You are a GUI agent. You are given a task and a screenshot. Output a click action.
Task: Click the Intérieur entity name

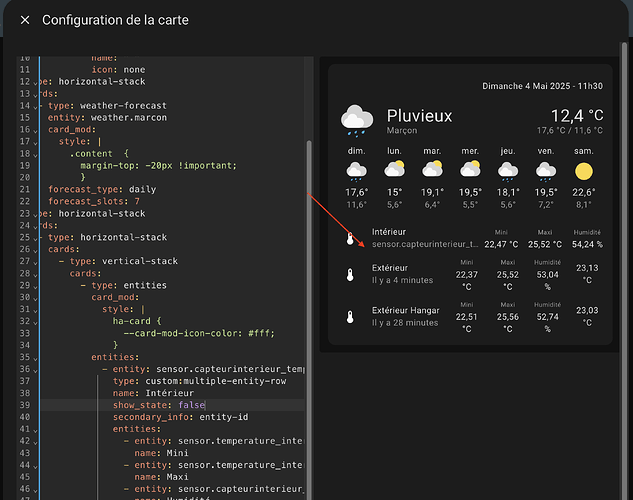click(389, 232)
